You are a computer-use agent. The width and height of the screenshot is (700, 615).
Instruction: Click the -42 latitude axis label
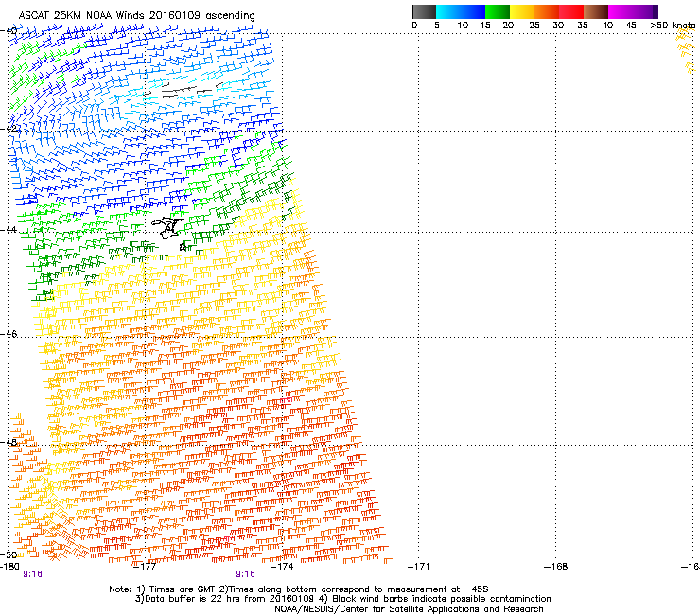click(x=9, y=129)
